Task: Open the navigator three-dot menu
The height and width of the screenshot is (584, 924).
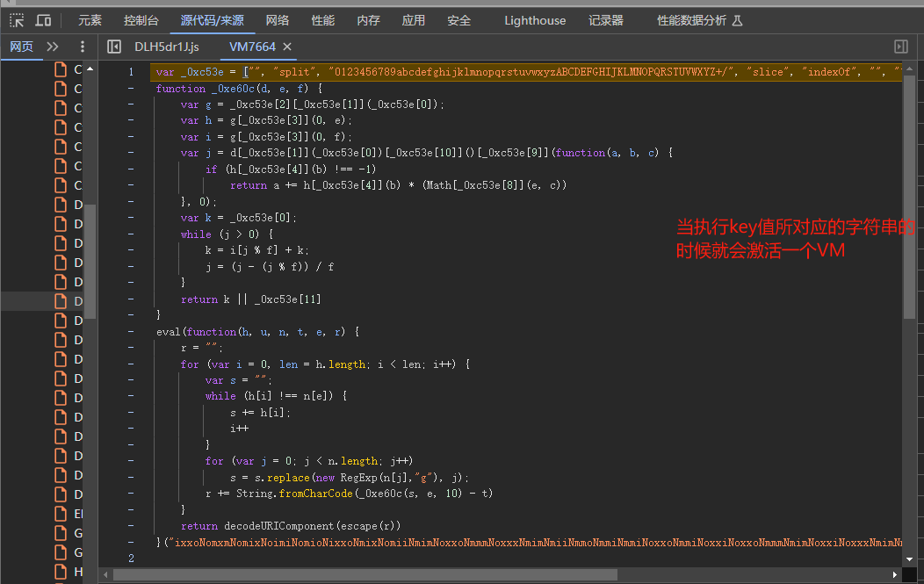Action: 83,47
